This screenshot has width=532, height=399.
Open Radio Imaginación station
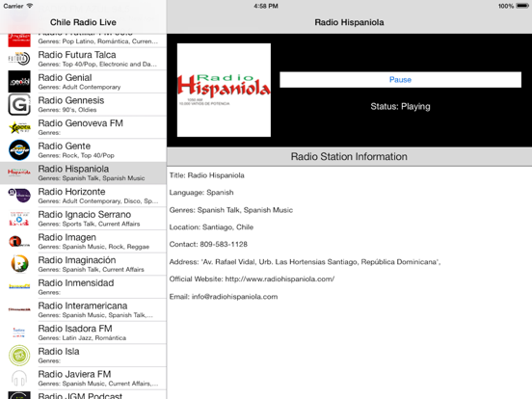[83, 264]
